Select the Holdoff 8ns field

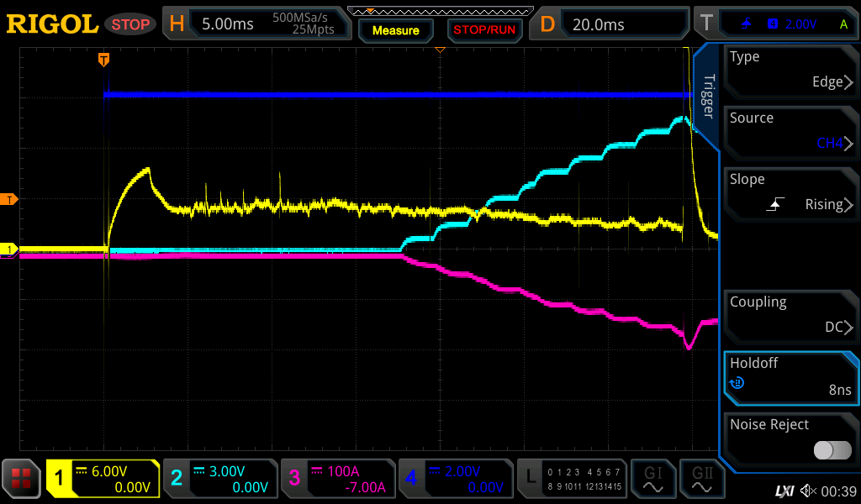[790, 377]
